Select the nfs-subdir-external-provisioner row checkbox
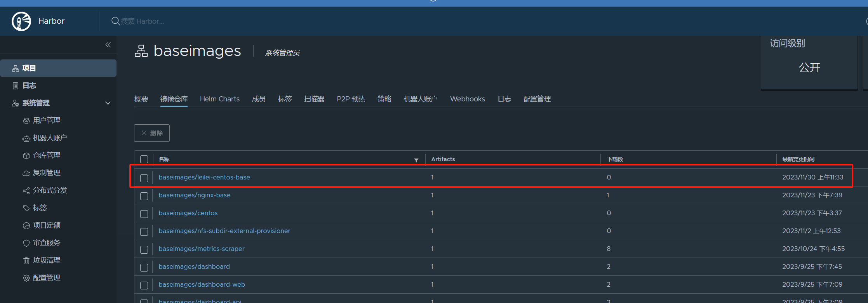 click(144, 232)
